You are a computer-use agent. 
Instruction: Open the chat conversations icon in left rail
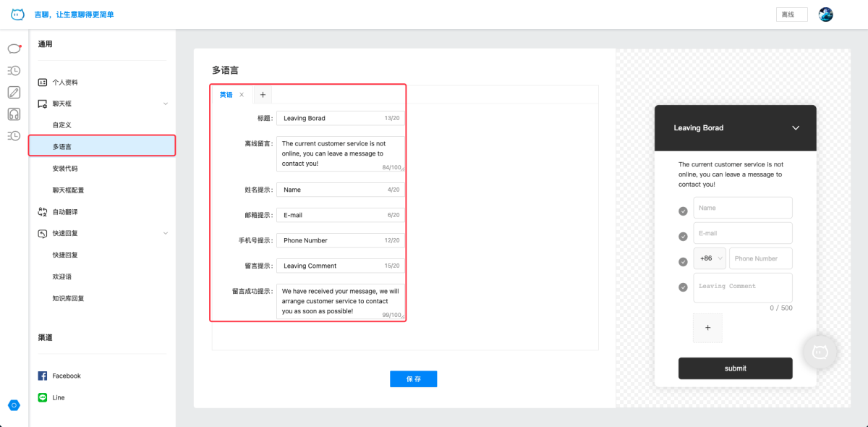click(14, 48)
